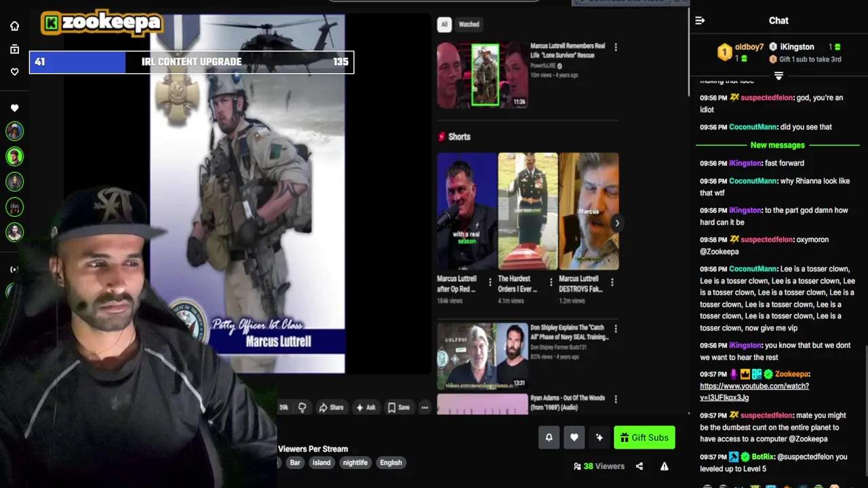
Task: Open the third followed channel avatar
Action: click(x=14, y=182)
